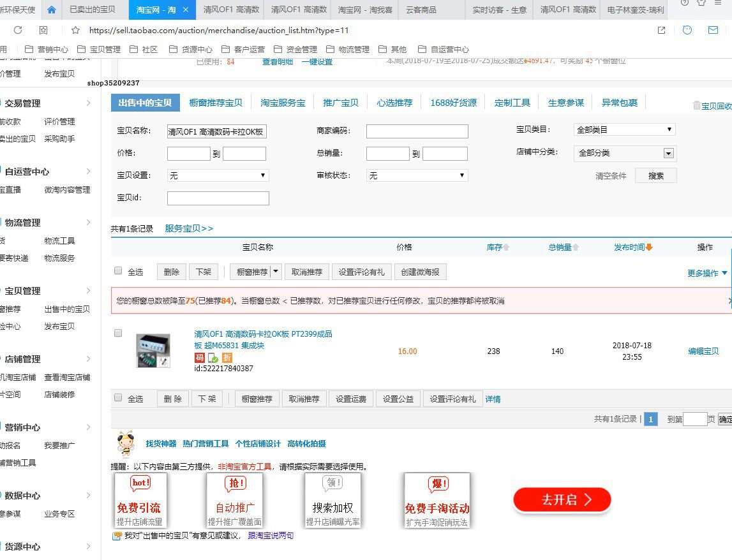This screenshot has width=732, height=560.
Task: Click the 设置运费 button
Action: (x=350, y=399)
